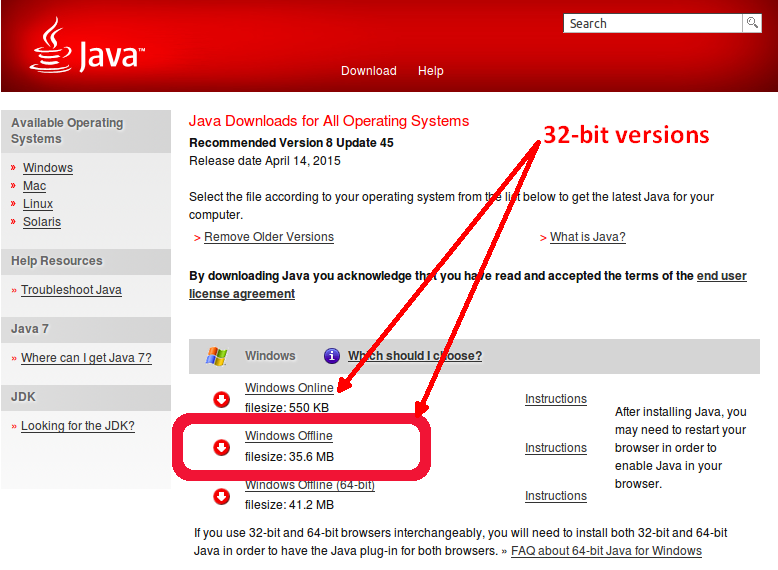
Task: Click the Help Resources sidebar heading
Action: coord(57,261)
